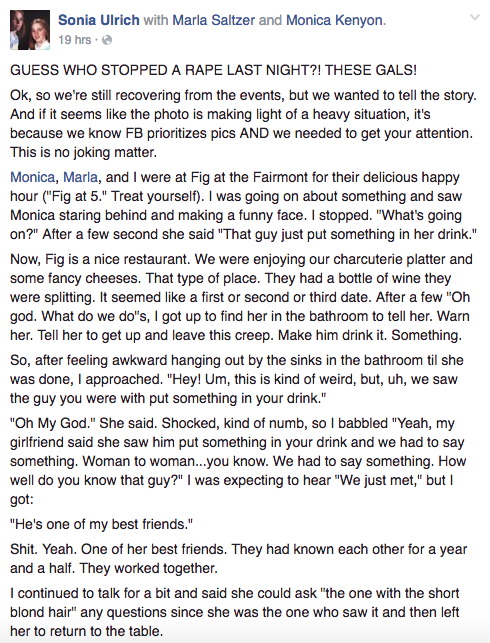Screen dimensions: 490x643
Task: Open the post options chevron menu
Action: (475, 18)
